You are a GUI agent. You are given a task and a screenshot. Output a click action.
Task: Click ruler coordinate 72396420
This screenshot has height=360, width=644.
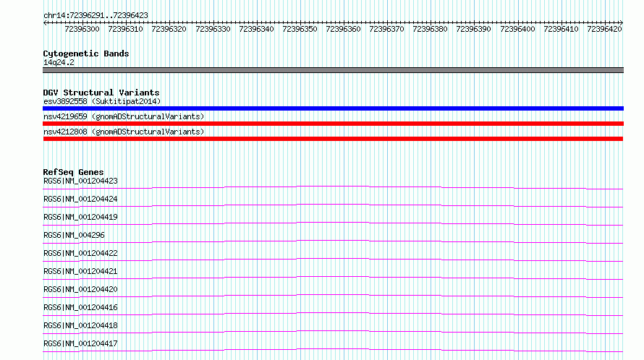pyautogui.click(x=605, y=29)
